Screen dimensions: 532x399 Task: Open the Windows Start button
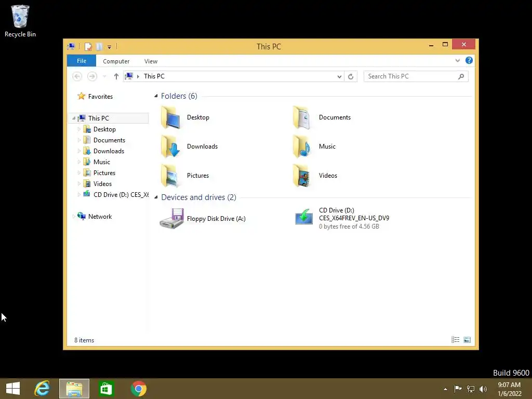[x=13, y=389]
